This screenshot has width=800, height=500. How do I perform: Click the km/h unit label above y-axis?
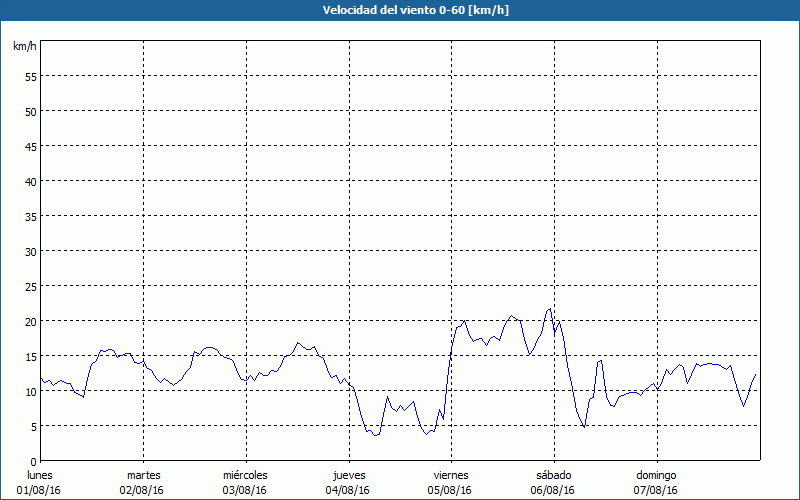tap(24, 47)
